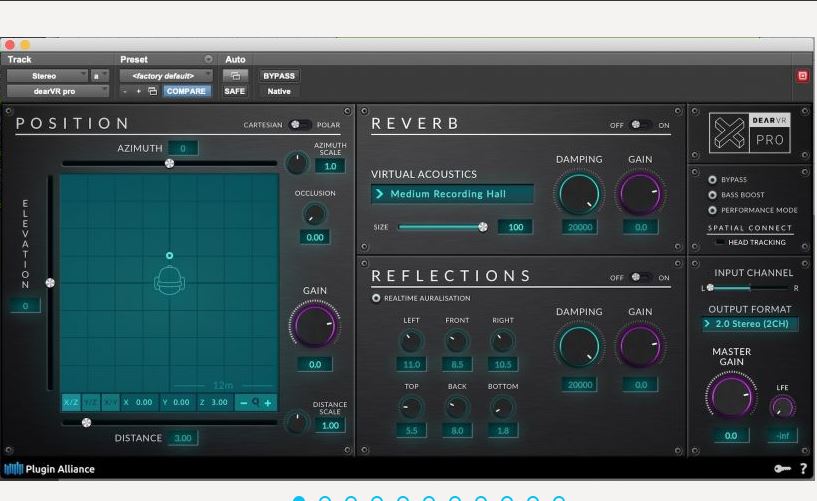The image size is (817, 501).
Task: Click the Elevation slider handle
Action: 50,283
